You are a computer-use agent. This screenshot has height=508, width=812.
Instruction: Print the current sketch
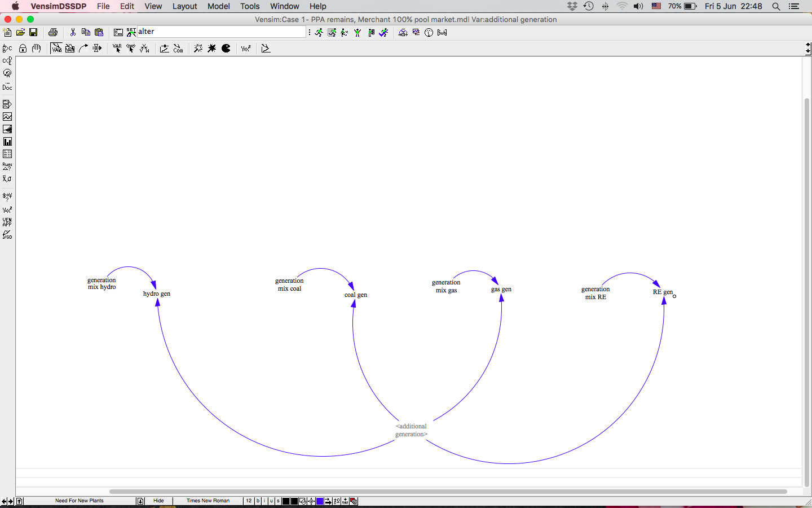pyautogui.click(x=53, y=33)
